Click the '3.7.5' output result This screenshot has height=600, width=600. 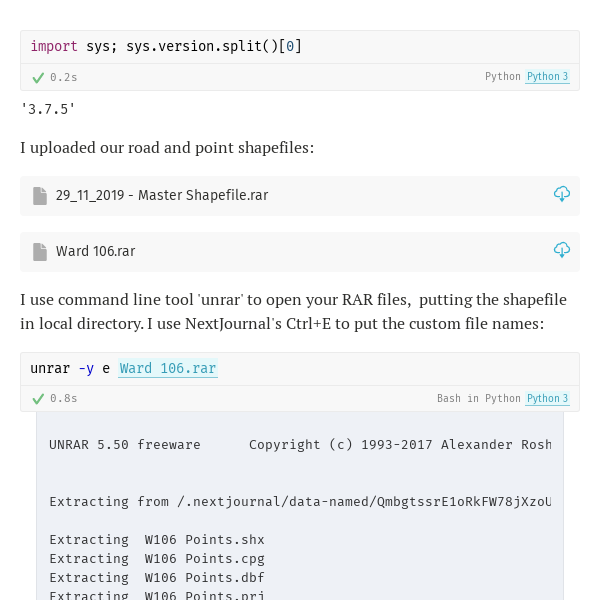click(x=48, y=109)
